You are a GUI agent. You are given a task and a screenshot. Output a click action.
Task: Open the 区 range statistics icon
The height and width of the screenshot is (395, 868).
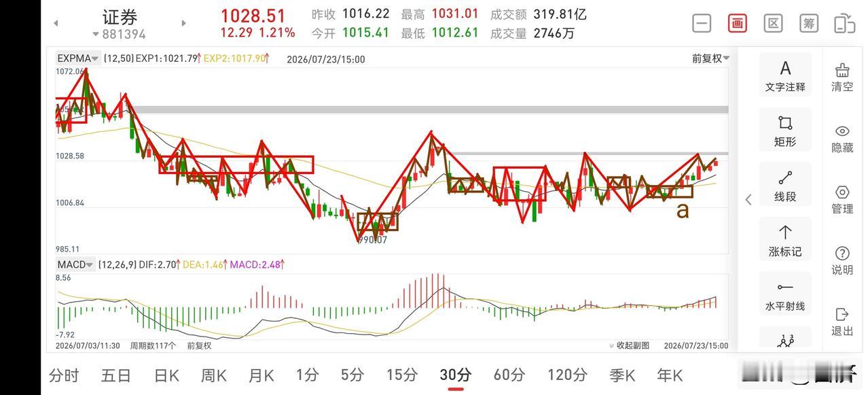pyautogui.click(x=773, y=23)
